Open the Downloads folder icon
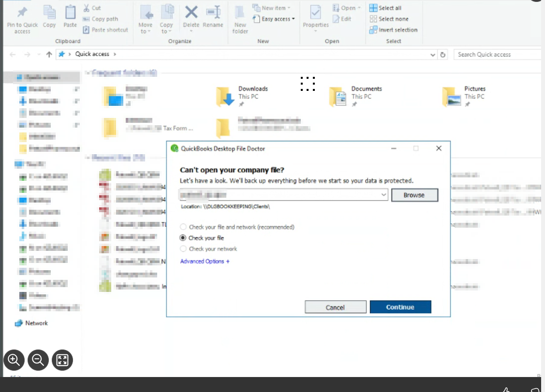Viewport: 545px width, 392px height. coord(225,96)
